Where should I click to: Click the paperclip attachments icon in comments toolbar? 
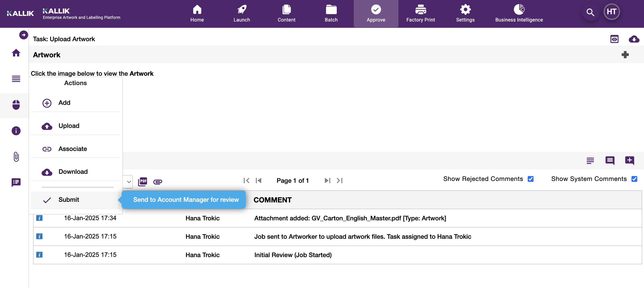157,182
